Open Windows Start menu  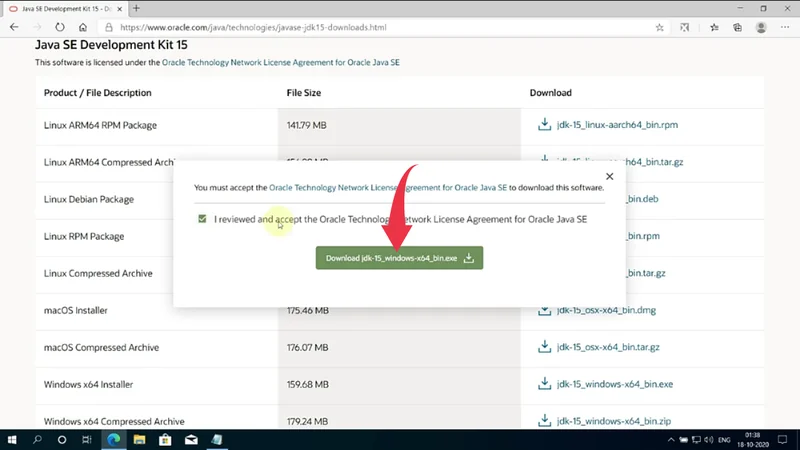[x=13, y=439]
